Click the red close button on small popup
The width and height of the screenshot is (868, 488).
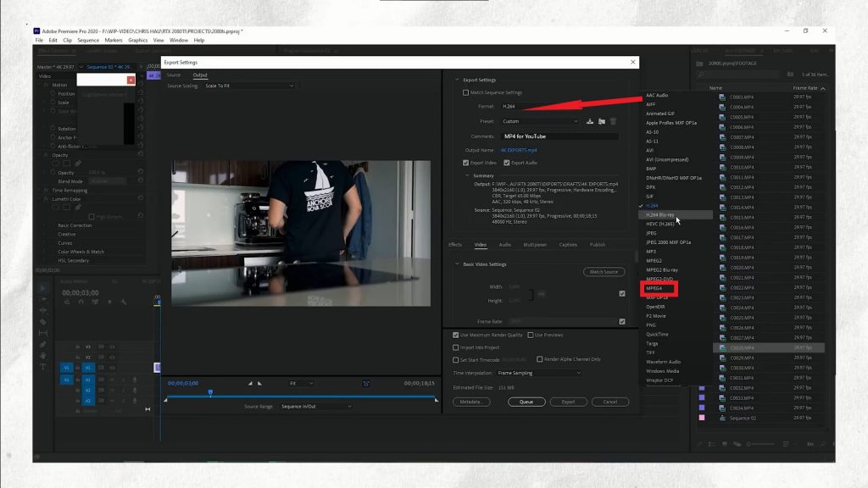pyautogui.click(x=131, y=80)
